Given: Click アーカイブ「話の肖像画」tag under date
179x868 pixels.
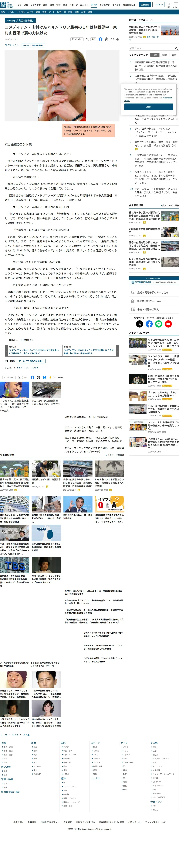Looking at the screenshot, I should (33, 45).
